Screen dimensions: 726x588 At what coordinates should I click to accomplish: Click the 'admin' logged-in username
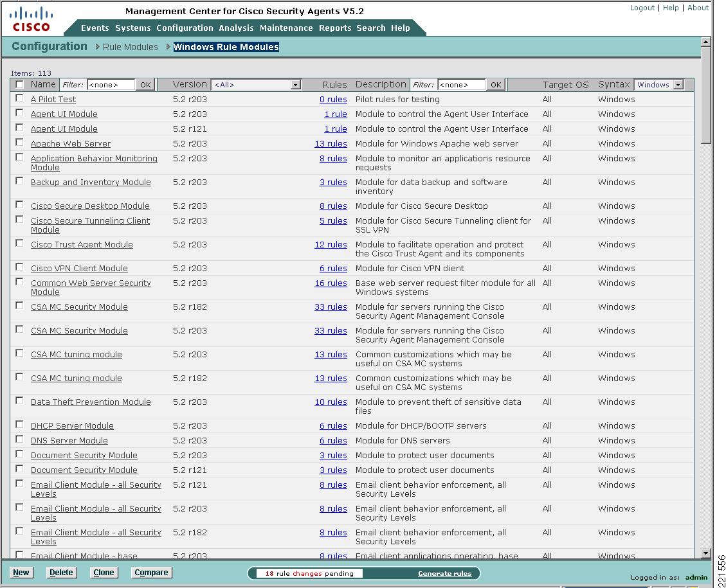coord(696,577)
